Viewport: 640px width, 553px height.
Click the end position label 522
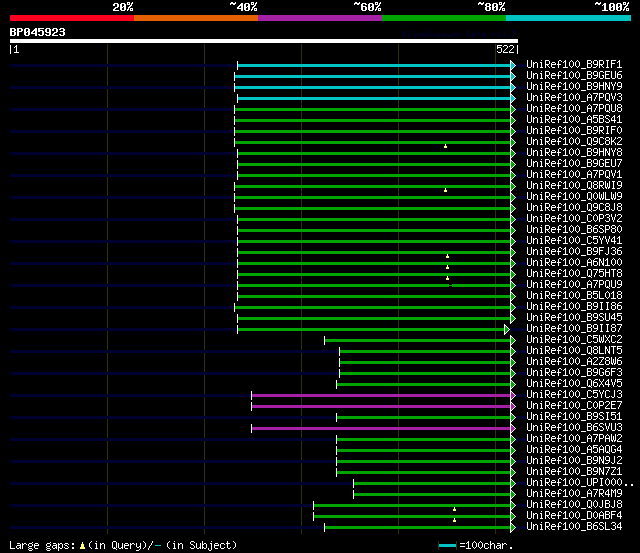(505, 49)
